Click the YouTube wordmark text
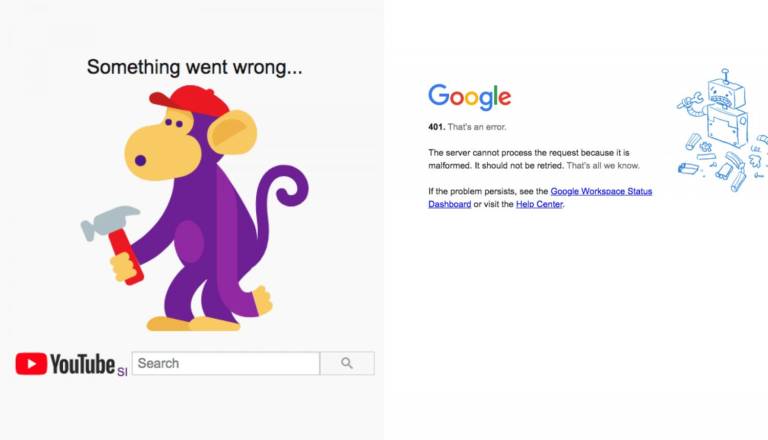The width and height of the screenshot is (768, 440). [83, 364]
